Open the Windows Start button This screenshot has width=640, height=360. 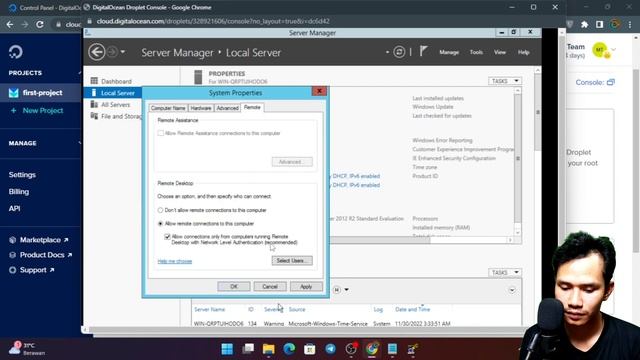227,349
